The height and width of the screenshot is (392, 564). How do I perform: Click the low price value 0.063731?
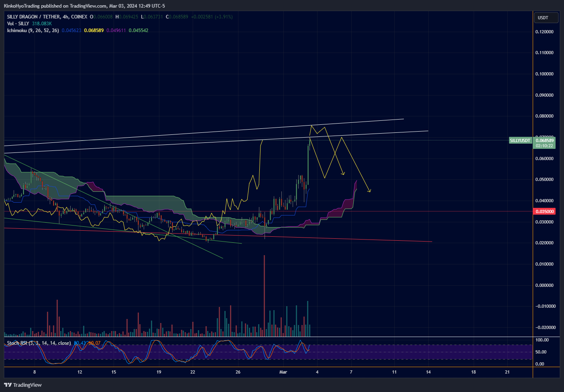pyautogui.click(x=153, y=17)
